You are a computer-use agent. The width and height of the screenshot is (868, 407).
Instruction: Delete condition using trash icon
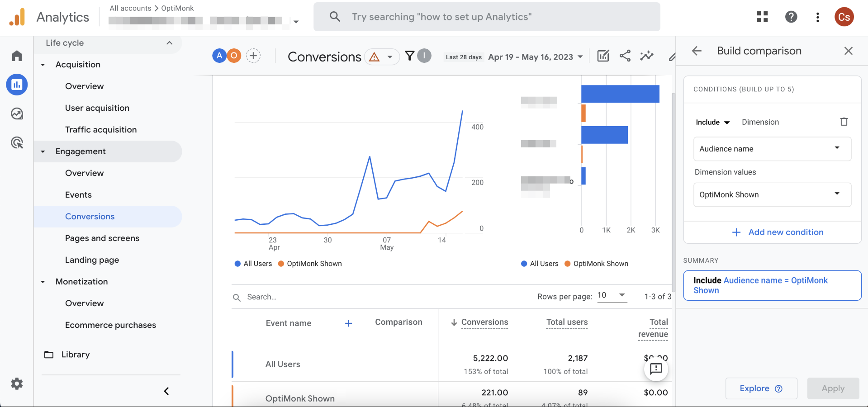point(844,122)
